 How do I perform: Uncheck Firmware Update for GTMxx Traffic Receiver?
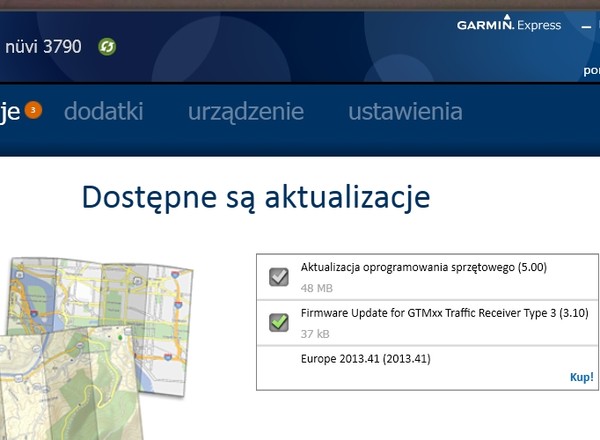279,323
